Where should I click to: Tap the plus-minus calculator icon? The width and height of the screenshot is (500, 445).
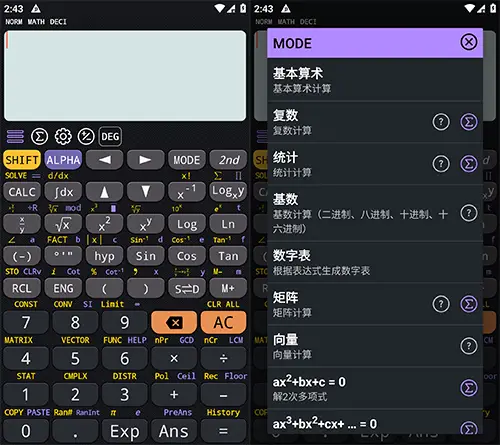click(86, 136)
